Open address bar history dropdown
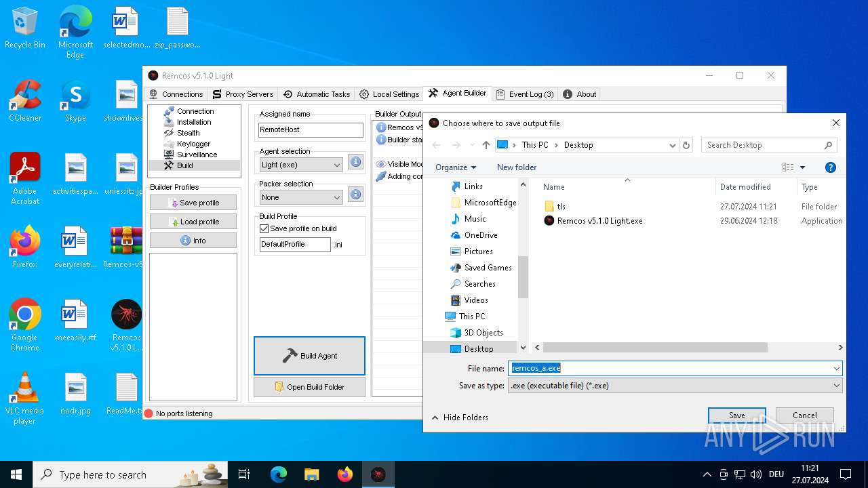 tap(673, 145)
